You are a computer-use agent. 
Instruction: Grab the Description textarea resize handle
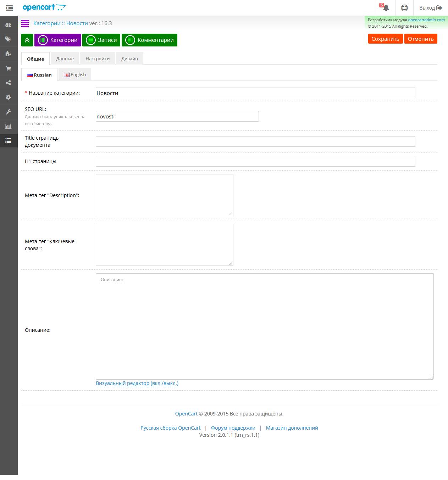pos(231,214)
